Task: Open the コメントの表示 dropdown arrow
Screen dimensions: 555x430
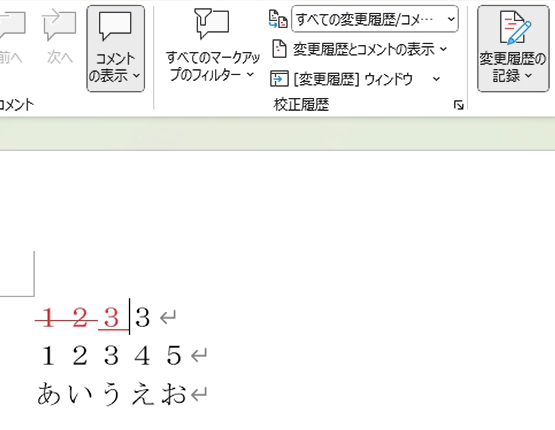Action: (137, 75)
